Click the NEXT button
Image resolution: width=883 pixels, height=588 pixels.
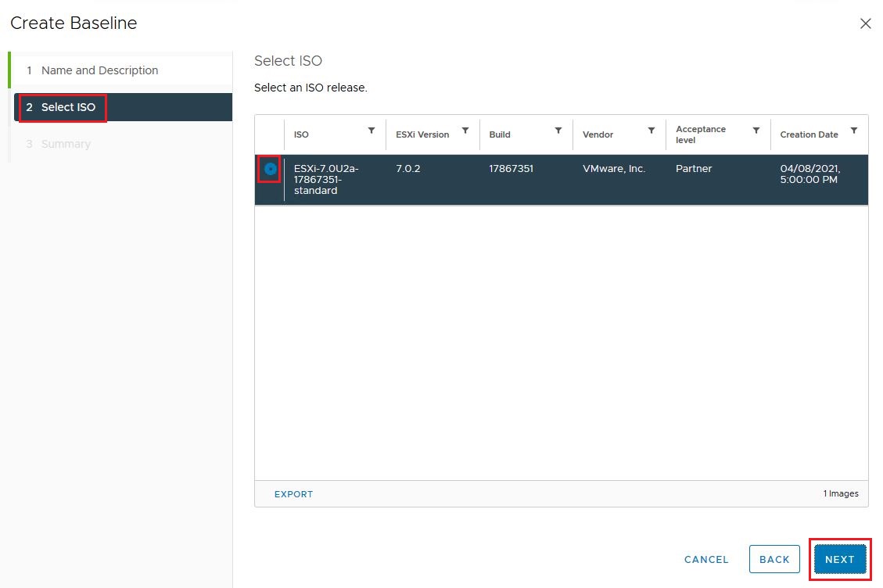pyautogui.click(x=840, y=560)
